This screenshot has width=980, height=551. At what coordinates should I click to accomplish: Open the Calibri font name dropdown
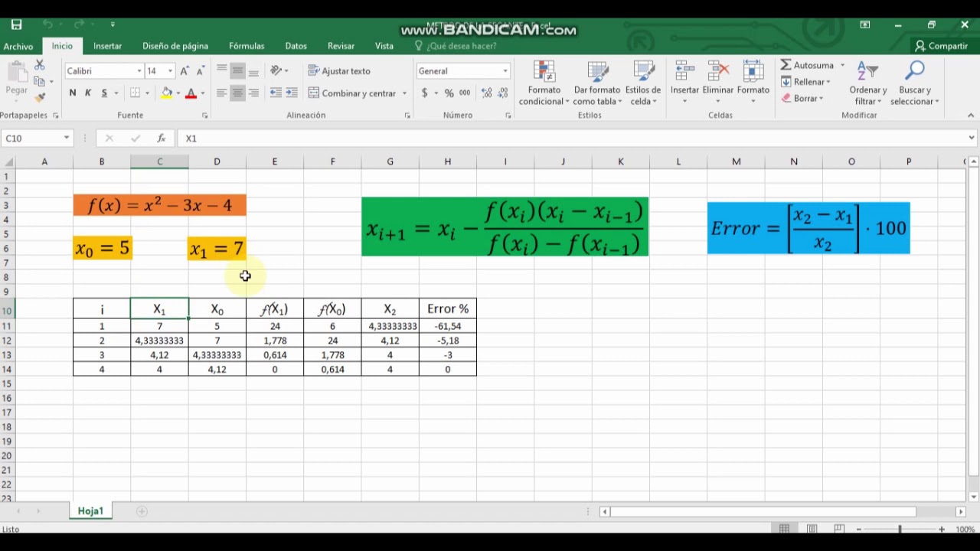point(139,71)
